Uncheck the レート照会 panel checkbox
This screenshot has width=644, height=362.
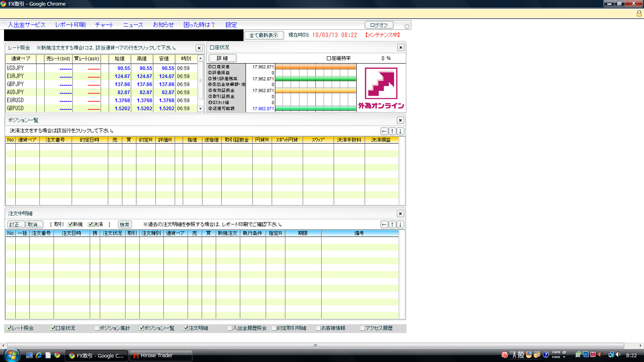pos(9,328)
